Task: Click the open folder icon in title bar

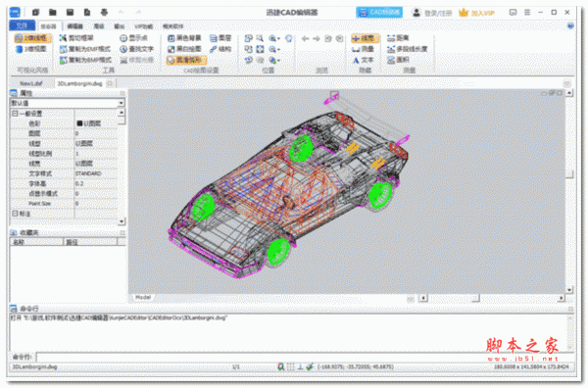Action: tap(53, 13)
